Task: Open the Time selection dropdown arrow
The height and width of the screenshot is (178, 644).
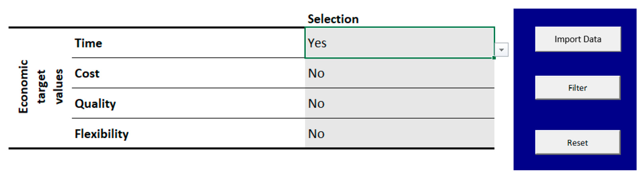Action: 501,50
